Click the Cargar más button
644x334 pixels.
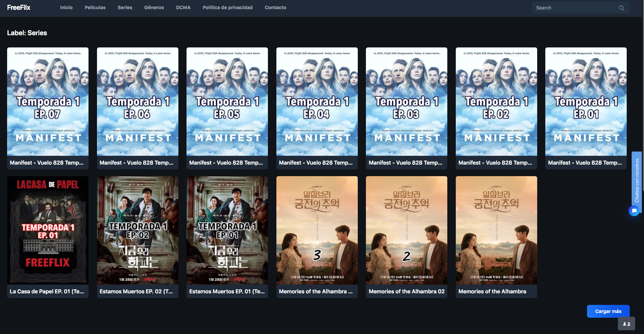point(608,311)
